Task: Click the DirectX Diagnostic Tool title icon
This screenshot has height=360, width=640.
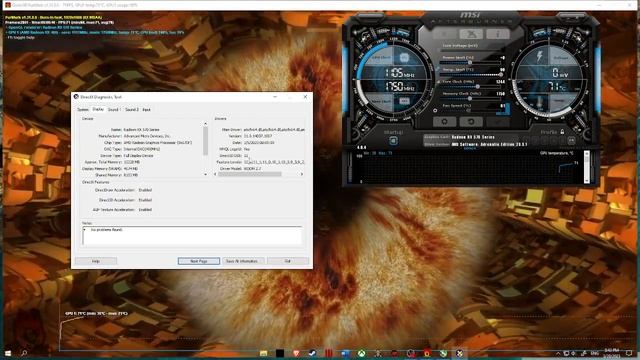Action: 76,97
